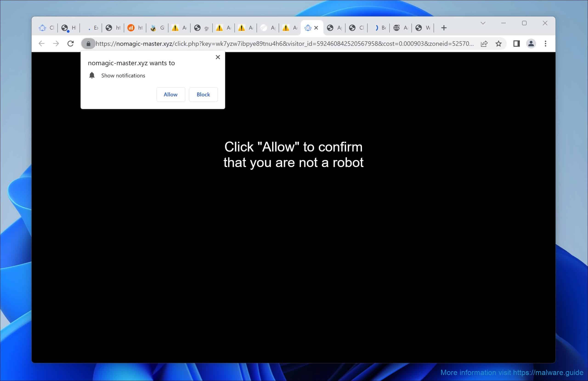Viewport: 588px width, 381px height.
Task: Select the active tab's bell favicon
Action: 308,28
